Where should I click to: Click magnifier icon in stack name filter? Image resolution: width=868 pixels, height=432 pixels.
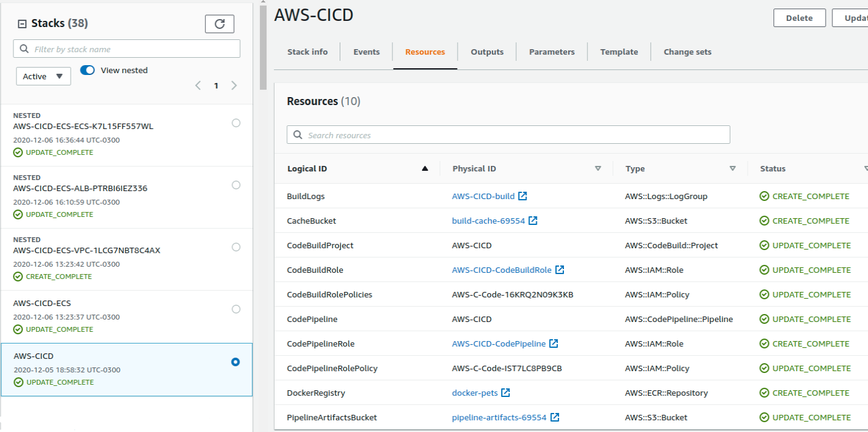(25, 49)
